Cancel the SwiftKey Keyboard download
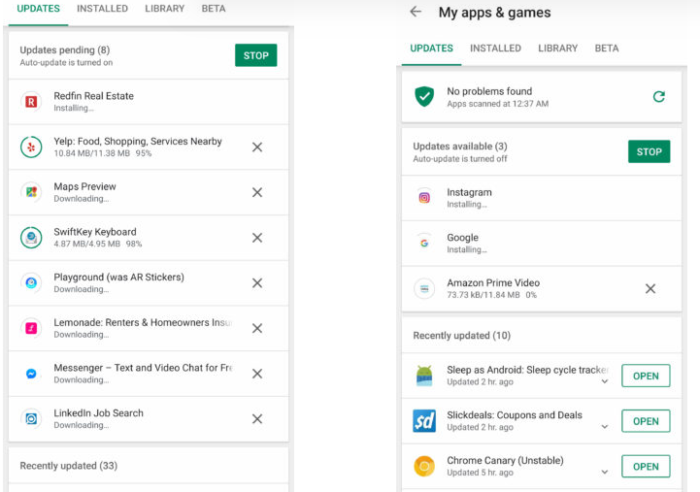Image resolution: width=700 pixels, height=492 pixels. tap(257, 238)
